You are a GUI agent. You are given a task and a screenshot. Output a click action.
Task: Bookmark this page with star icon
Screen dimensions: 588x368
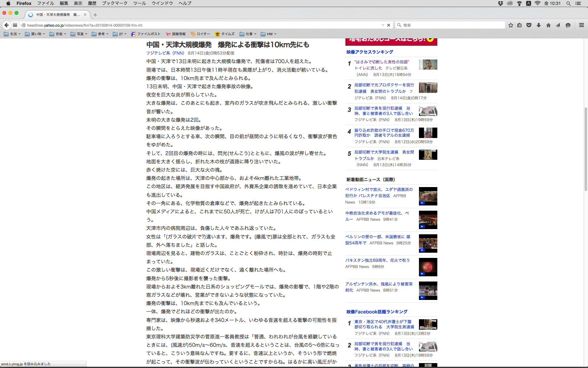(511, 25)
